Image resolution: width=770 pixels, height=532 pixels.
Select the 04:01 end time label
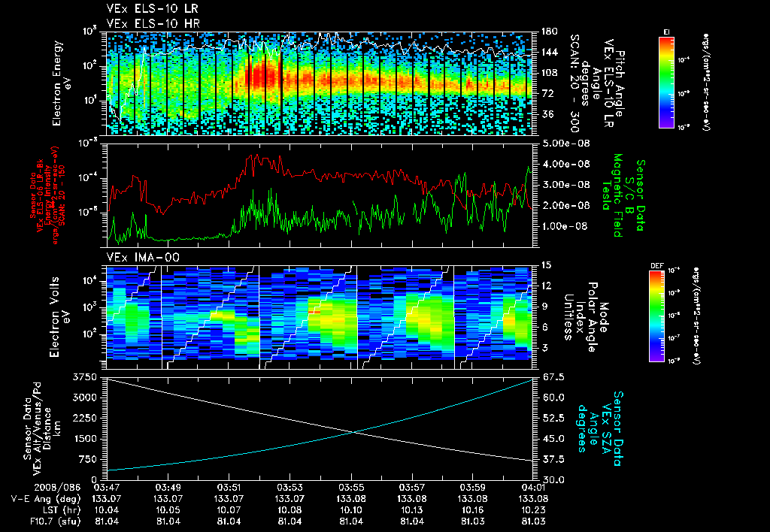click(533, 488)
